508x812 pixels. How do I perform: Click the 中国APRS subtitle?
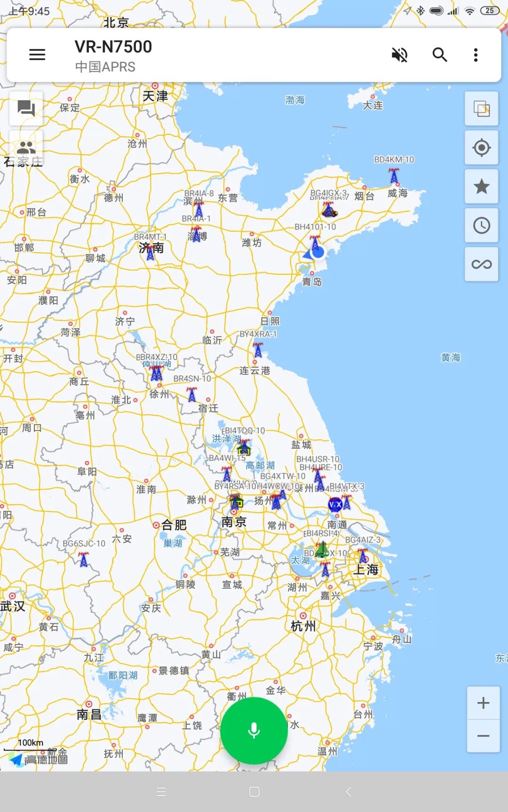[105, 67]
